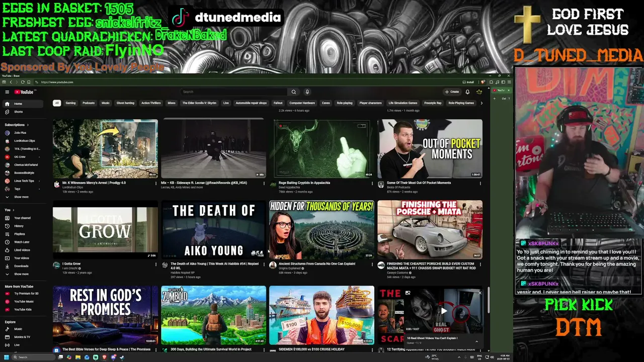
Task: Expand the You section arrow
Action: coord(13,210)
